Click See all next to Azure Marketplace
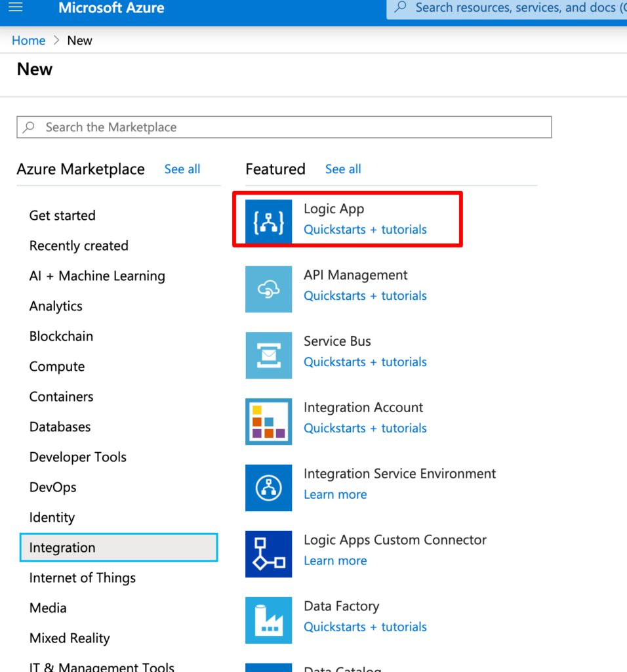 (x=182, y=169)
